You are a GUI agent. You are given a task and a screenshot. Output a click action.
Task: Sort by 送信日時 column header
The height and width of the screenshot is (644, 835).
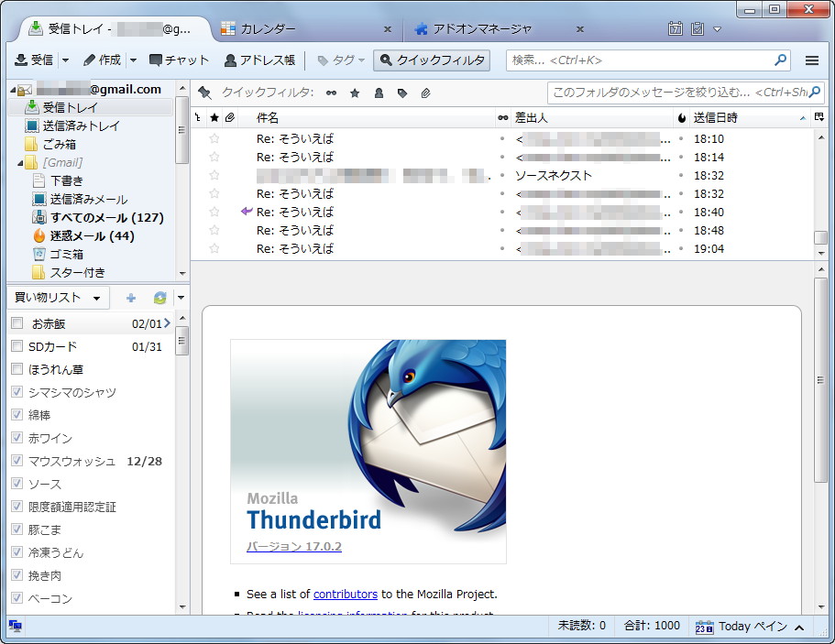point(750,117)
